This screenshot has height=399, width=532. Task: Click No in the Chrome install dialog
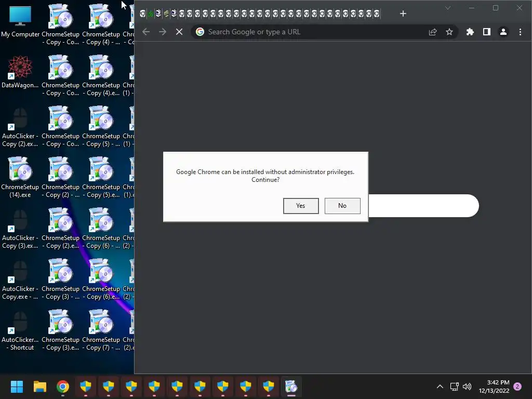pyautogui.click(x=342, y=206)
